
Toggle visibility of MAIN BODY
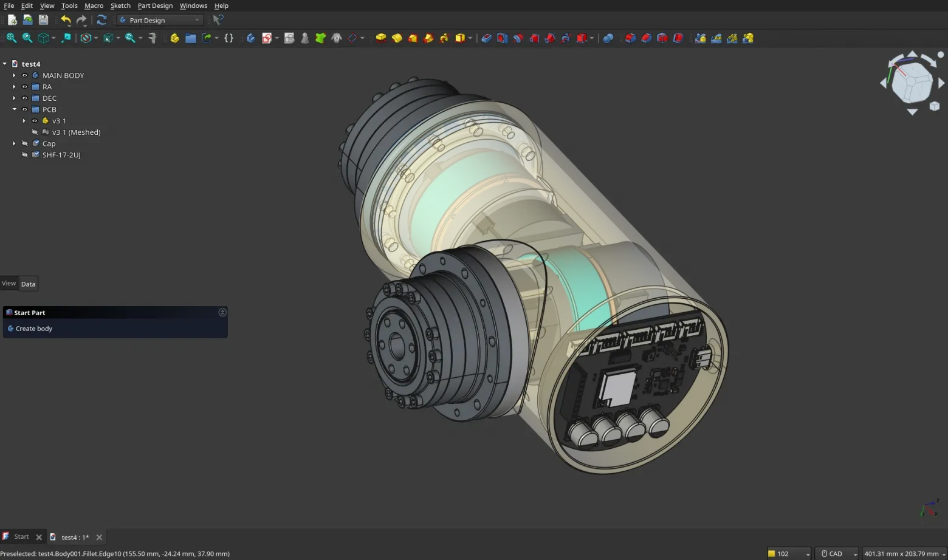(24, 75)
